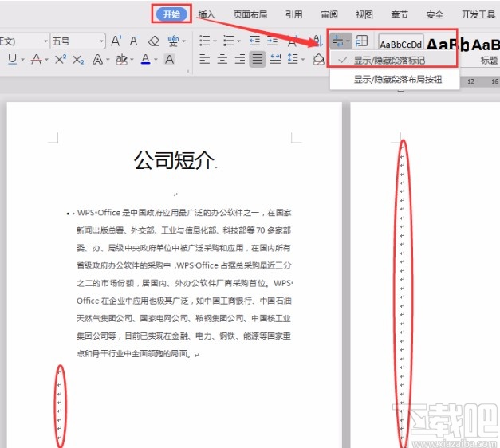Image resolution: width=500 pixels, height=448 pixels.
Task: Click the 公司短介 title text
Action: [x=174, y=160]
